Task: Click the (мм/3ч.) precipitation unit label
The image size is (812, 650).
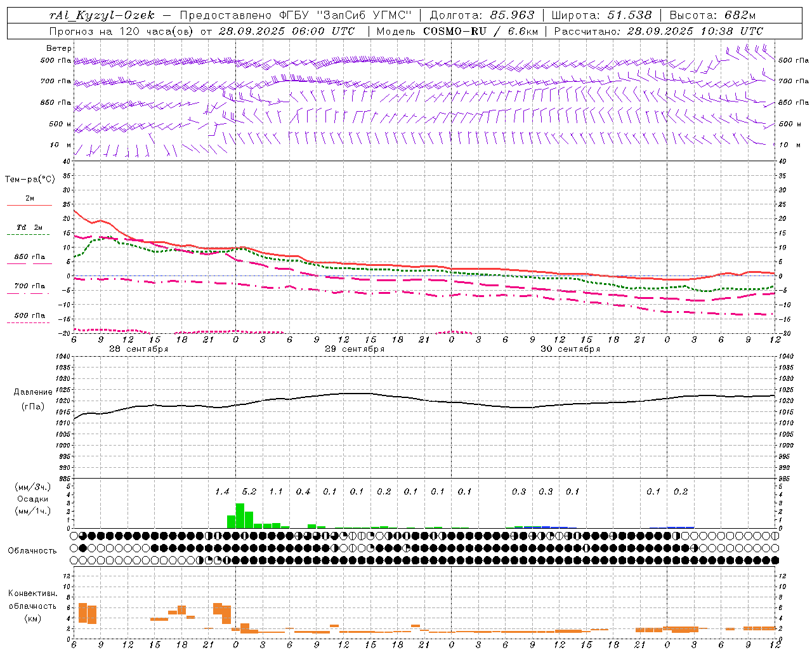Action: click(32, 487)
